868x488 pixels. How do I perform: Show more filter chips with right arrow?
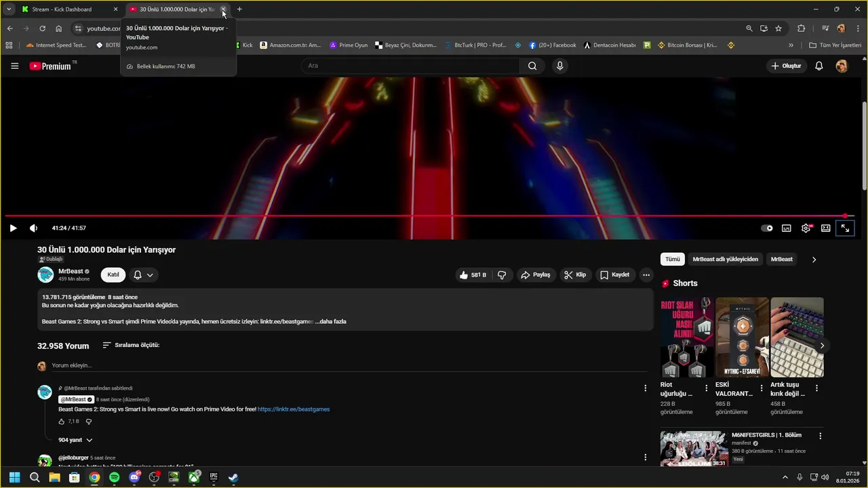pos(814,259)
